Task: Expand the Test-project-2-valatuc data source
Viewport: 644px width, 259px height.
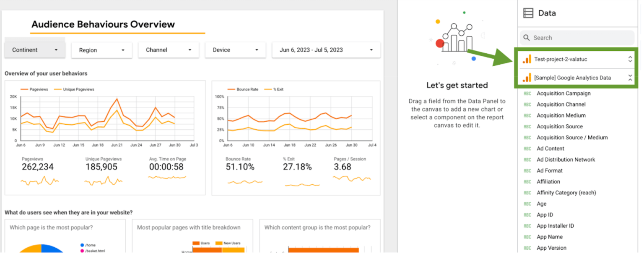Action: (630, 59)
